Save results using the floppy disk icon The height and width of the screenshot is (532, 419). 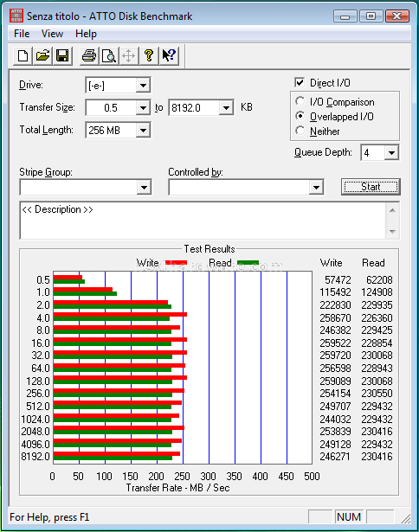click(62, 55)
